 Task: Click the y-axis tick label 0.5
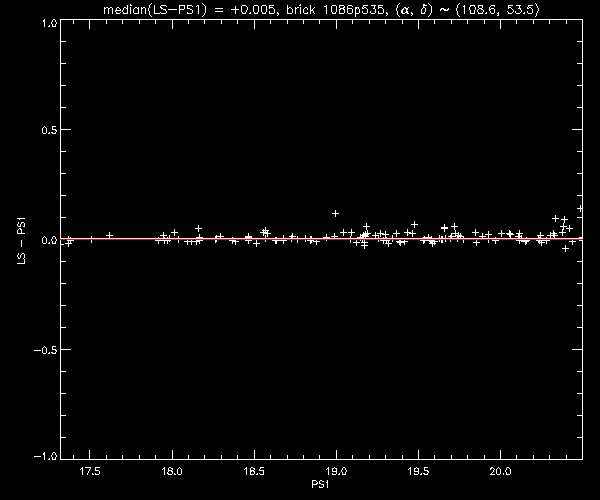[49, 130]
